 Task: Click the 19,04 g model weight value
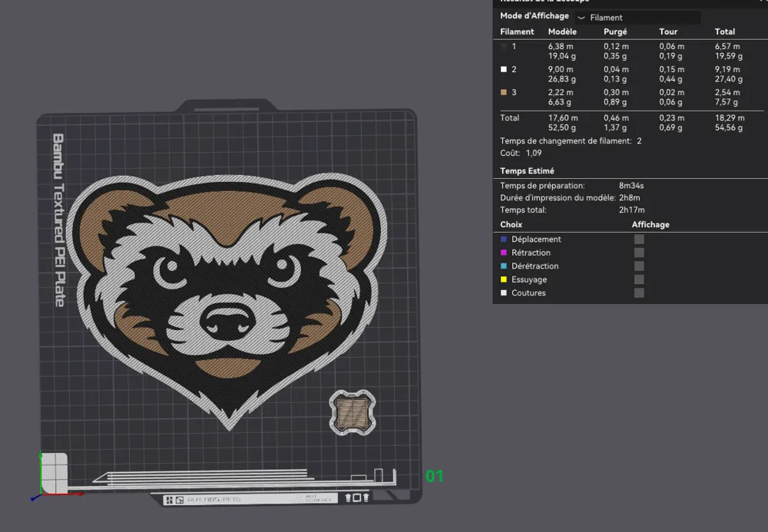click(x=562, y=56)
